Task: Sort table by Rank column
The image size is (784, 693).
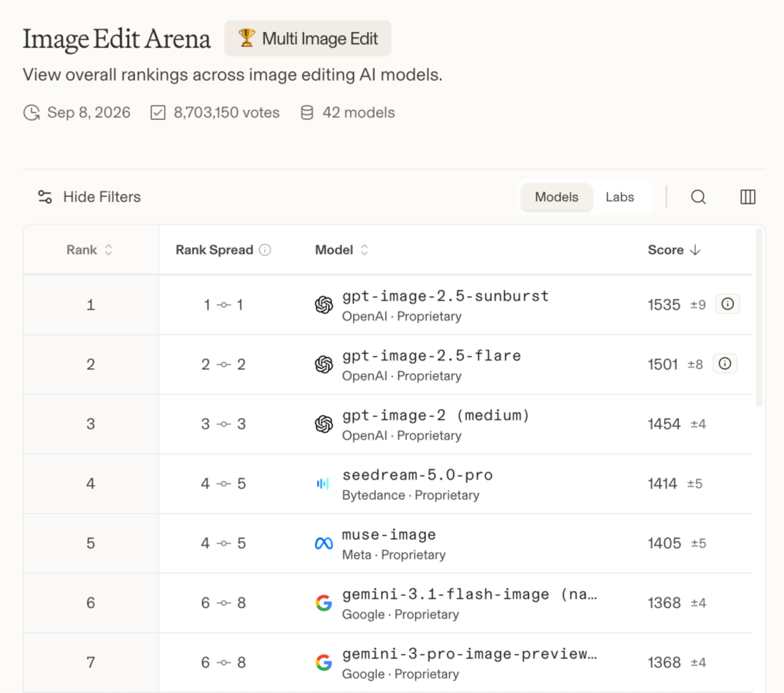Action: (x=90, y=250)
